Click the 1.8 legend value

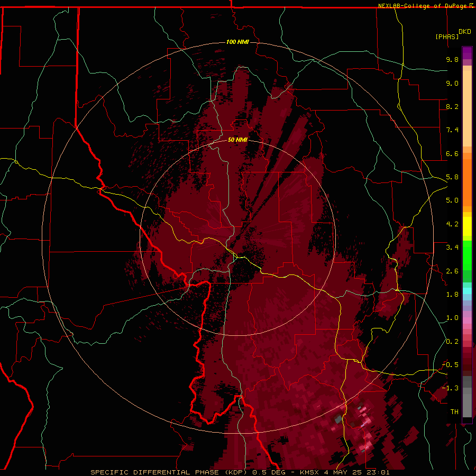click(x=452, y=295)
